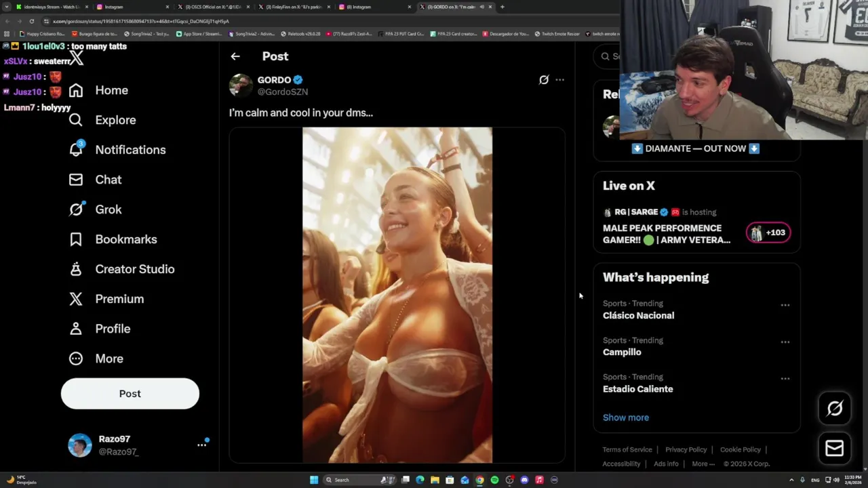Open Grok from the sidebar menu

[96, 209]
